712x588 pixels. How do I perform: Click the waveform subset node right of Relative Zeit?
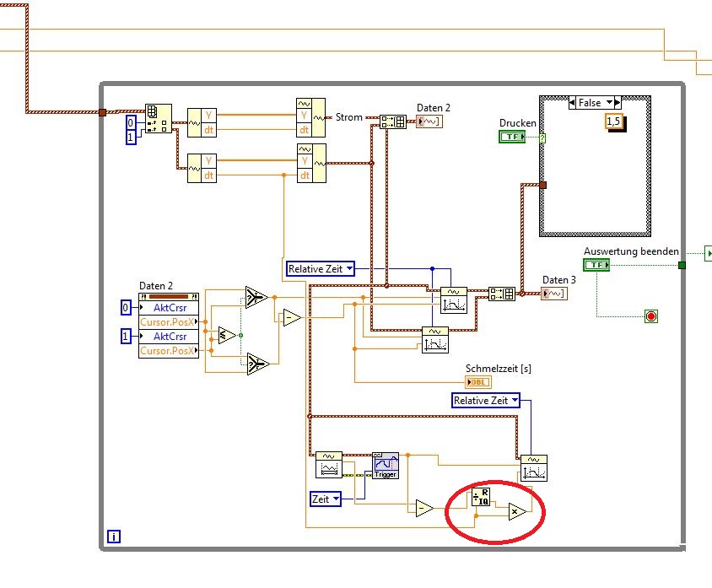click(x=454, y=300)
